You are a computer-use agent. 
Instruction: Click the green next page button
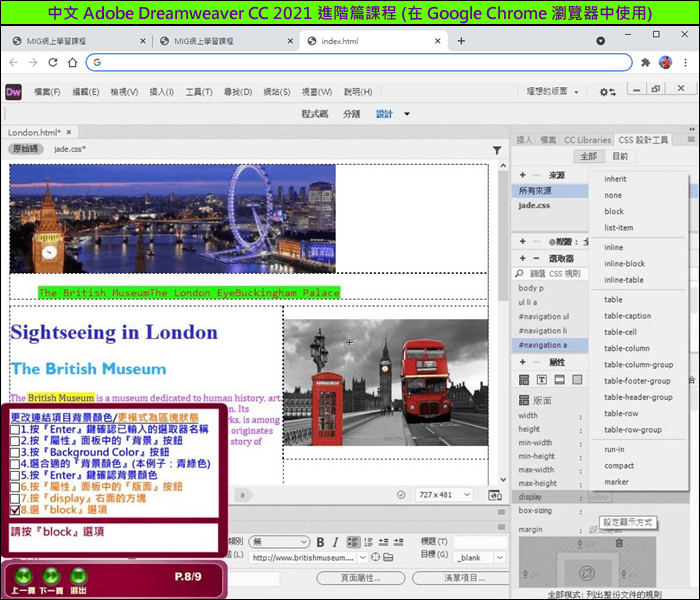(x=50, y=577)
